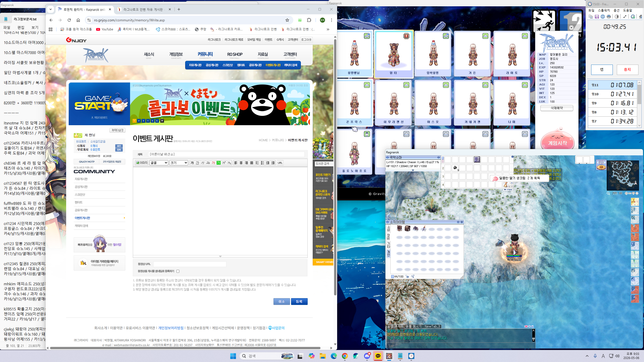Select the 게임정보 main navigation menu
This screenshot has height=362, width=644.
[x=176, y=55]
